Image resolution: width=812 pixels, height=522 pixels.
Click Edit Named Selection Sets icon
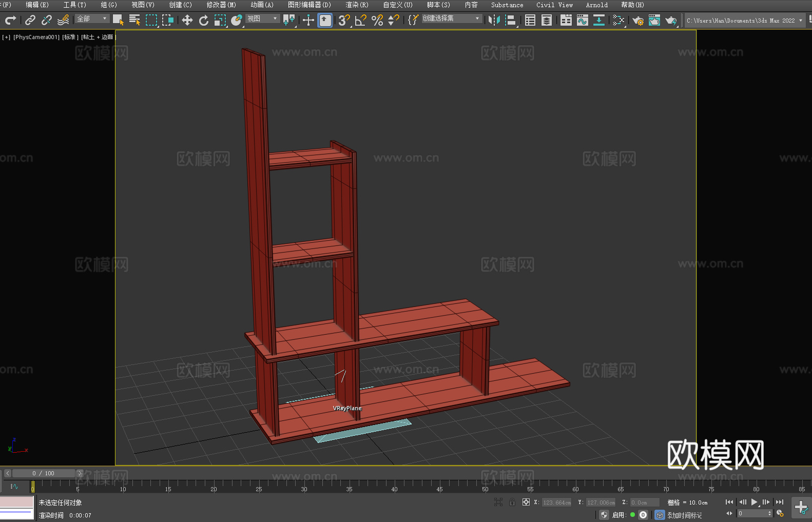(413, 20)
